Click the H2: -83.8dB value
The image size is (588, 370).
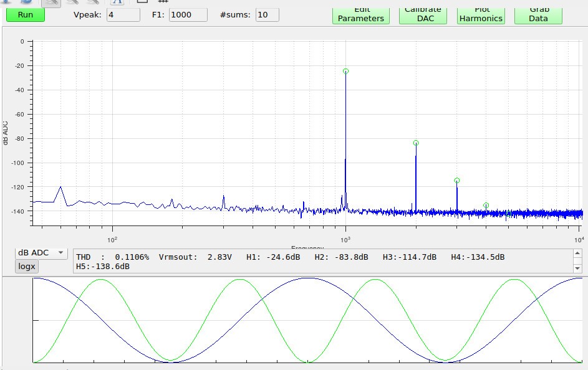point(341,257)
